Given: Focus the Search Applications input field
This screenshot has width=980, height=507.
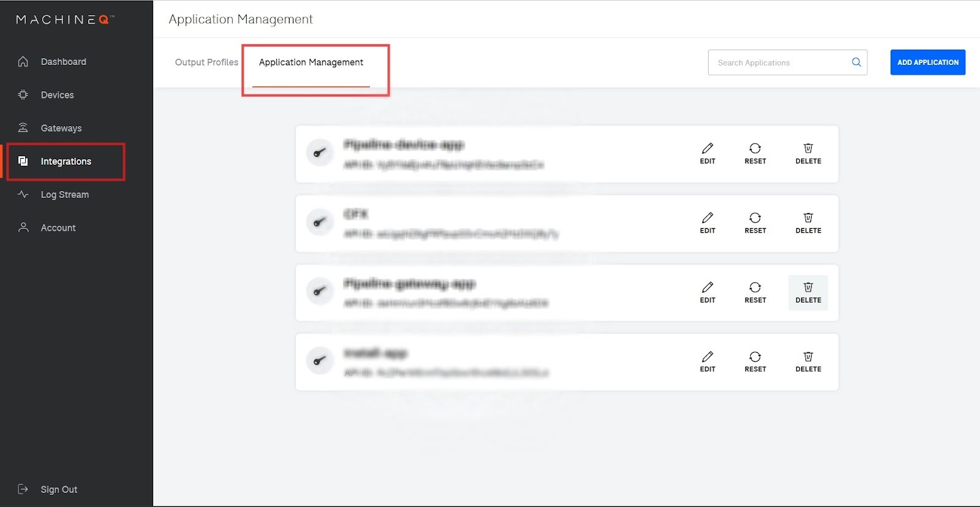Looking at the screenshot, I should [x=778, y=62].
